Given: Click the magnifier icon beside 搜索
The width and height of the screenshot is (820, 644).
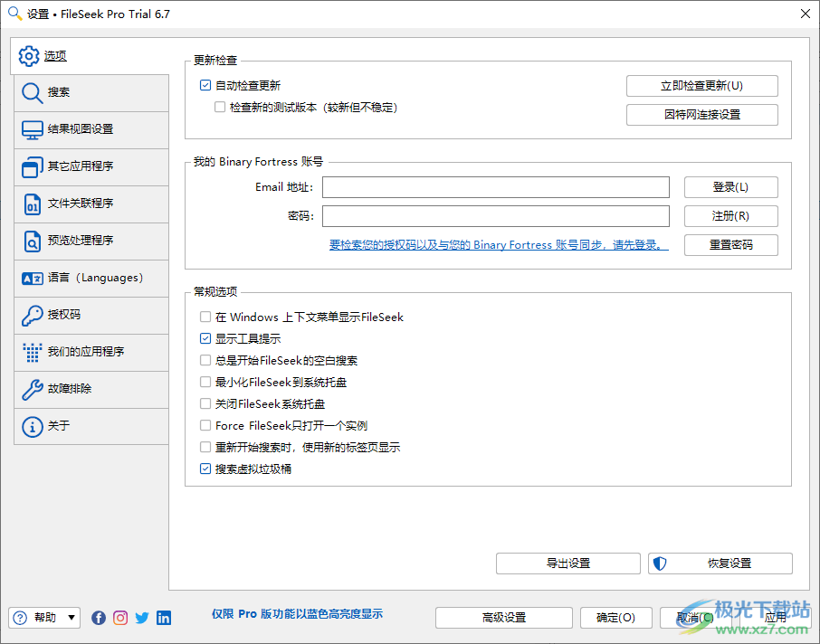Looking at the screenshot, I should click(x=32, y=93).
